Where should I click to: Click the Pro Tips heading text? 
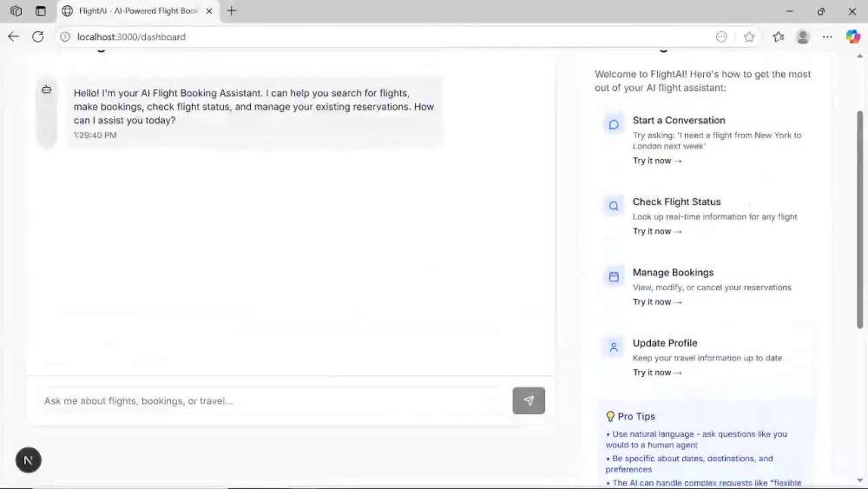click(636, 416)
